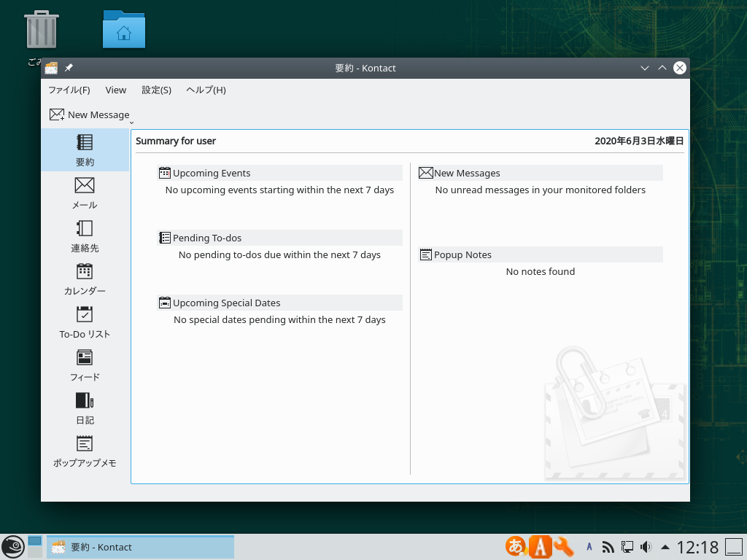747x560 pixels.
Task: Click the Upcoming Special Dates heading
Action: 226,303
